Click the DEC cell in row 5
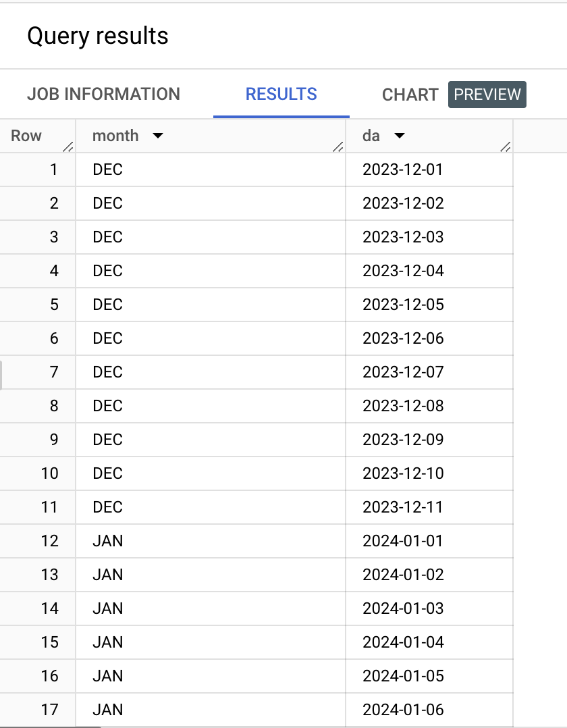The width and height of the screenshot is (567, 728). click(108, 305)
